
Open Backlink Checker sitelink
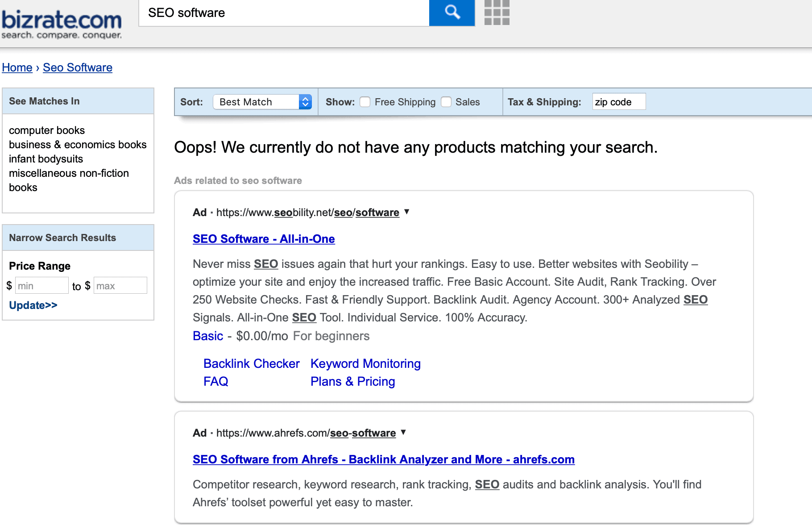pyautogui.click(x=252, y=363)
